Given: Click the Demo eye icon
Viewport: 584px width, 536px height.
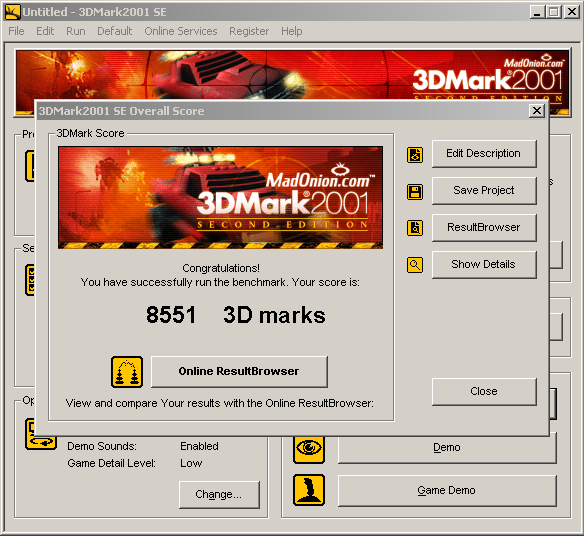Looking at the screenshot, I should point(308,448).
